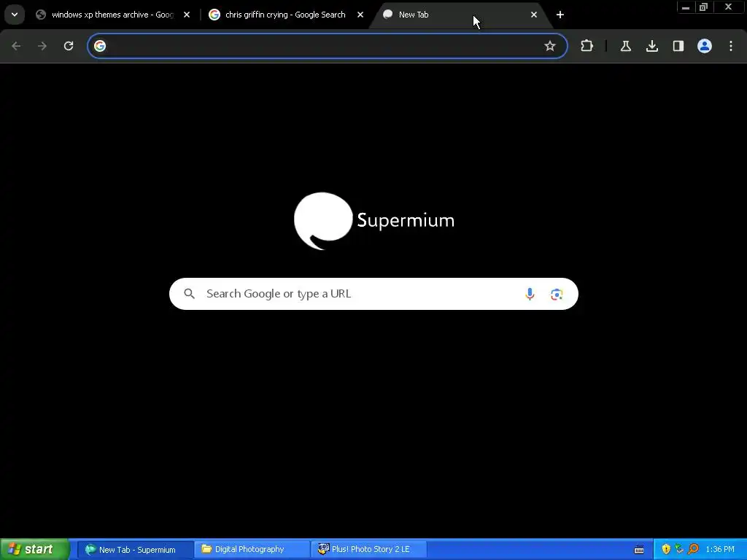
Task: Click the Google icon in address bar
Action: pos(100,46)
